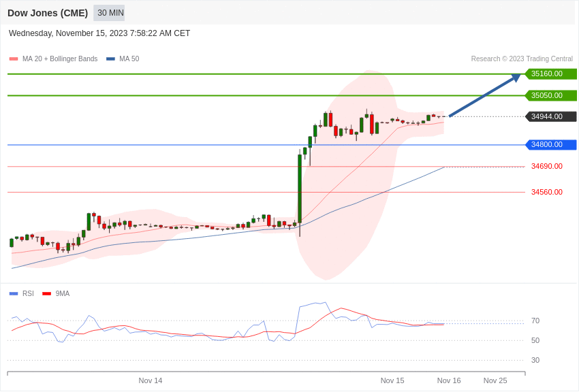579x392 pixels.
Task: Click the 30 MIN timeframe button
Action: pos(109,13)
